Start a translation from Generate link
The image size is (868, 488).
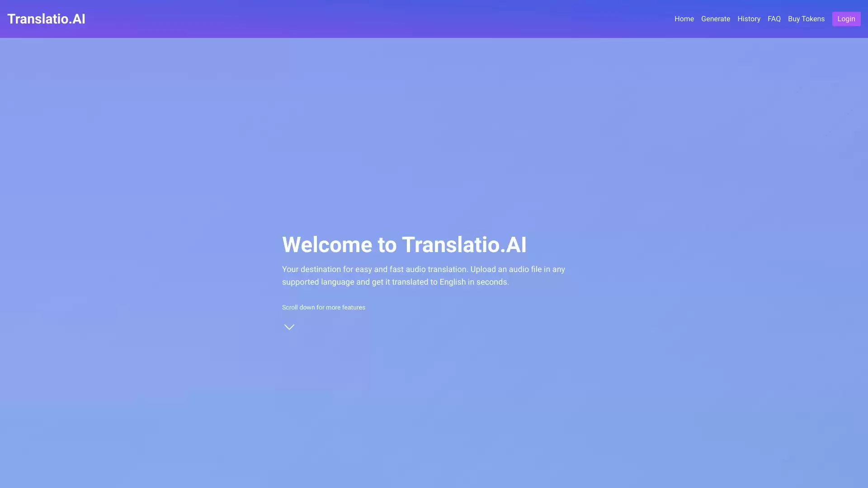point(715,19)
